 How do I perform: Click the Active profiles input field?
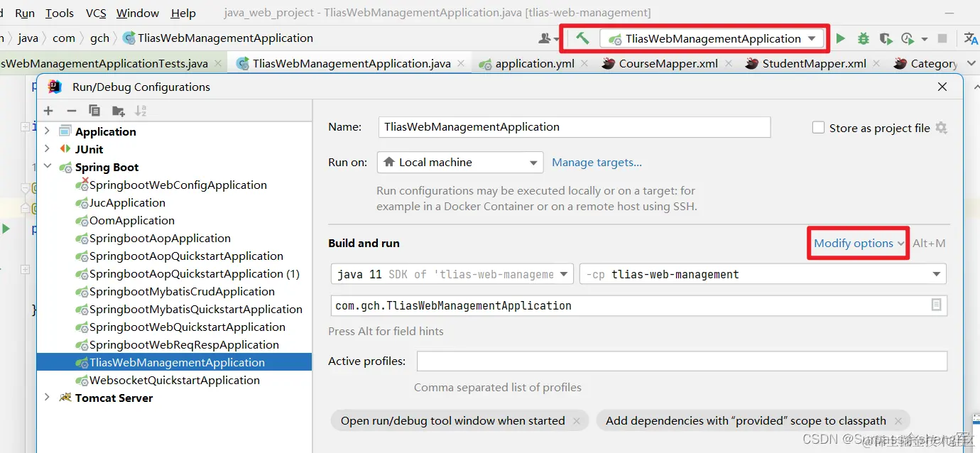point(682,361)
